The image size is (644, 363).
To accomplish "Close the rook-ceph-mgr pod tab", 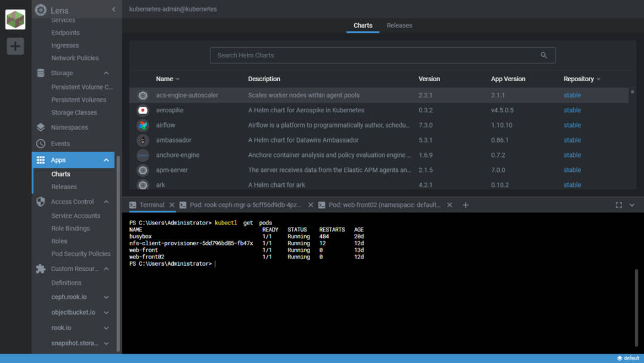I will 311,205.
